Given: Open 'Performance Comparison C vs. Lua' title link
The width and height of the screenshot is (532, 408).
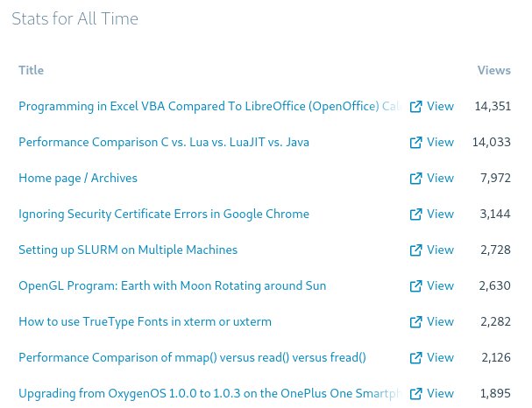Looking at the screenshot, I should (x=163, y=143).
